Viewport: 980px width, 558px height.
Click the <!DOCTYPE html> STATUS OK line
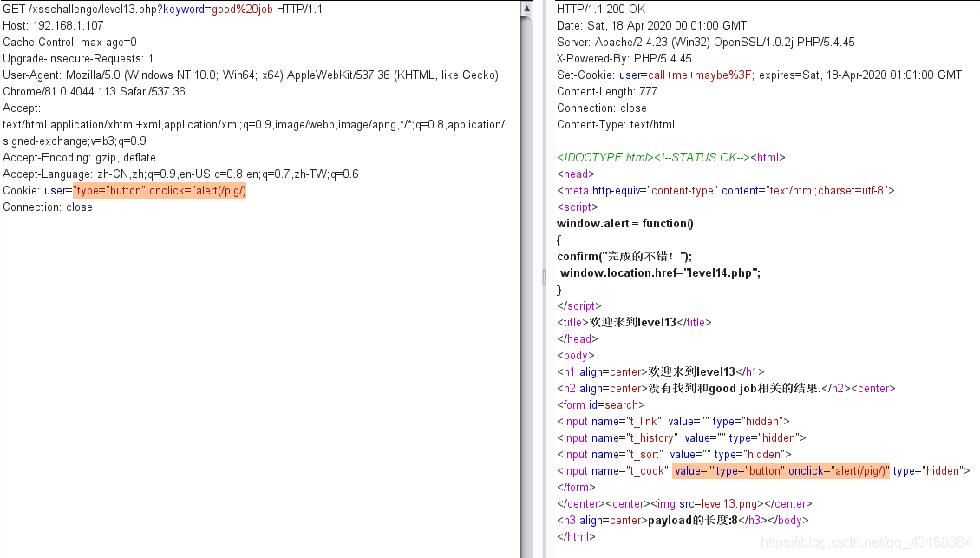(x=670, y=158)
